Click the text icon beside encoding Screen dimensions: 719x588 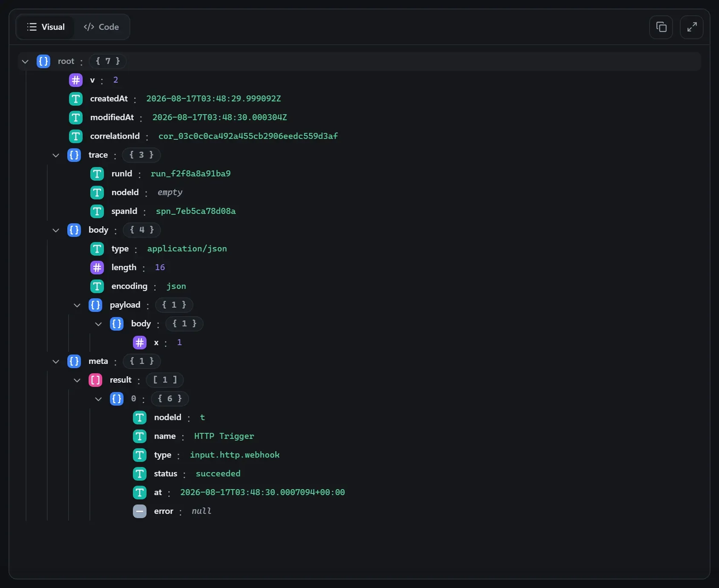click(x=97, y=286)
